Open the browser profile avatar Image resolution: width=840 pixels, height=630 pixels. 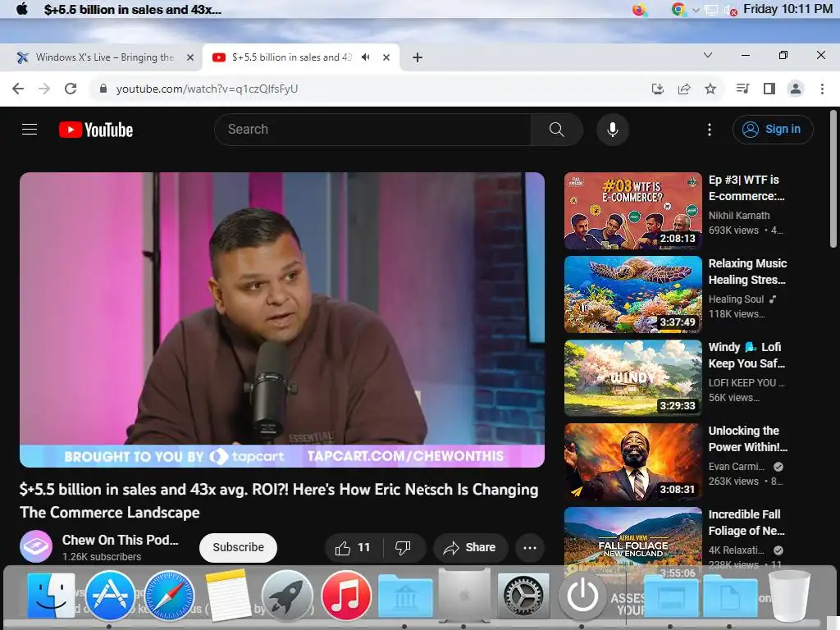(x=796, y=89)
